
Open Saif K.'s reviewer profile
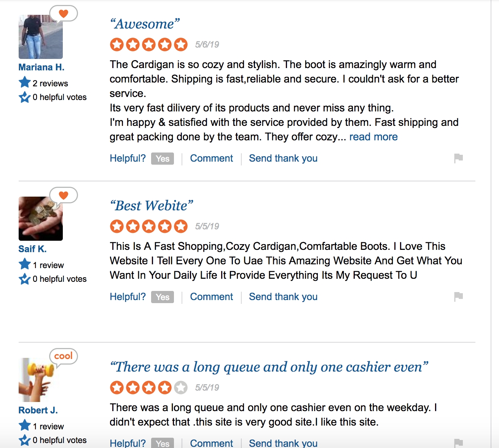pyautogui.click(x=33, y=249)
